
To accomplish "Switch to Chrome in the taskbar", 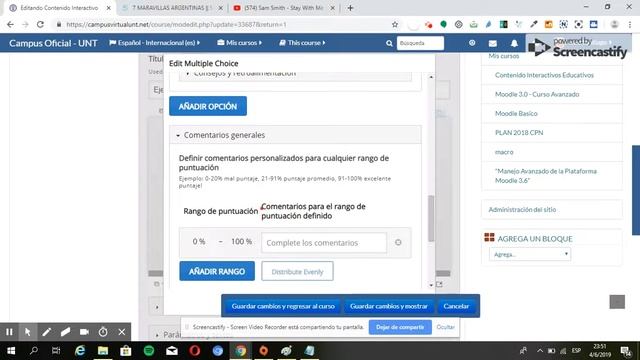I will pyautogui.click(x=240, y=351).
